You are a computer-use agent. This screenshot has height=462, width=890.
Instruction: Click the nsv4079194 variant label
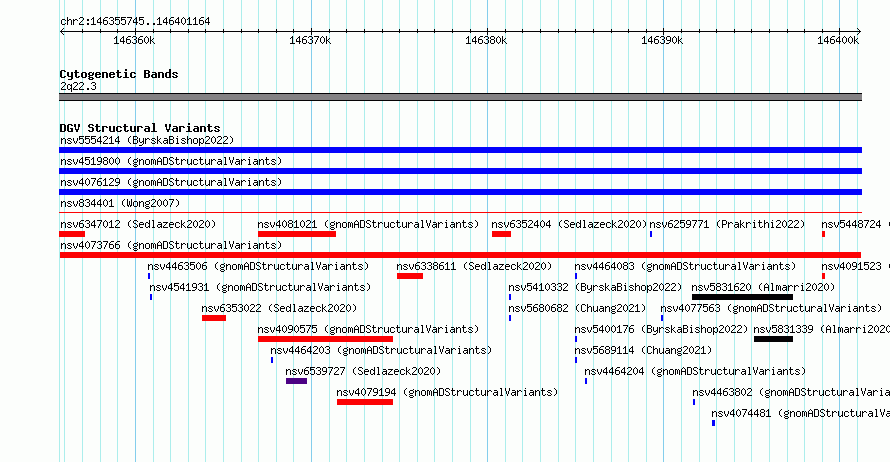[x=447, y=392]
